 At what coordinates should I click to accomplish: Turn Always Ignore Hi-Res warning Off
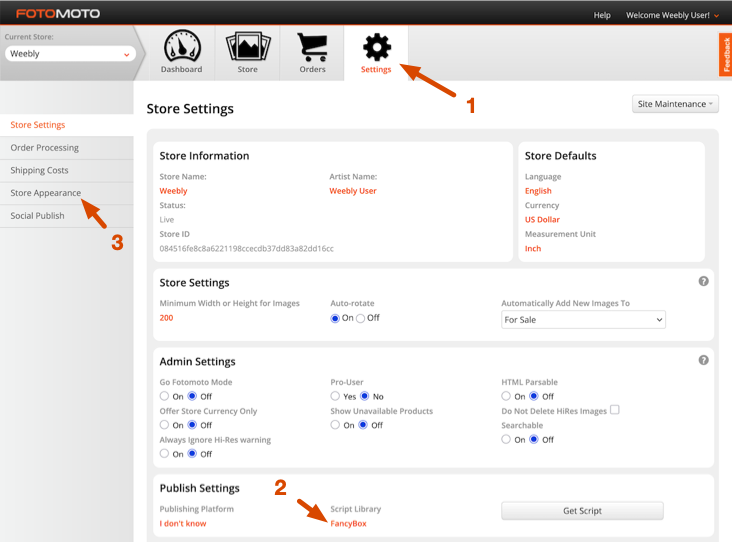pos(192,453)
